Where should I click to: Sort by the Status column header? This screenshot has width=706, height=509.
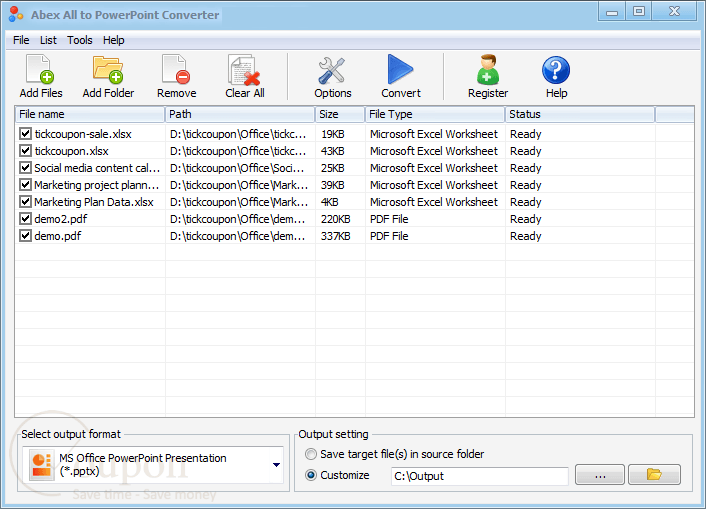tap(580, 114)
